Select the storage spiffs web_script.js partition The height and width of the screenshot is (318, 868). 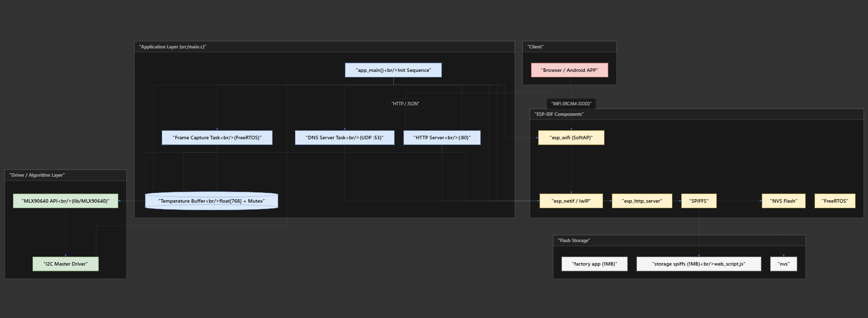click(698, 264)
